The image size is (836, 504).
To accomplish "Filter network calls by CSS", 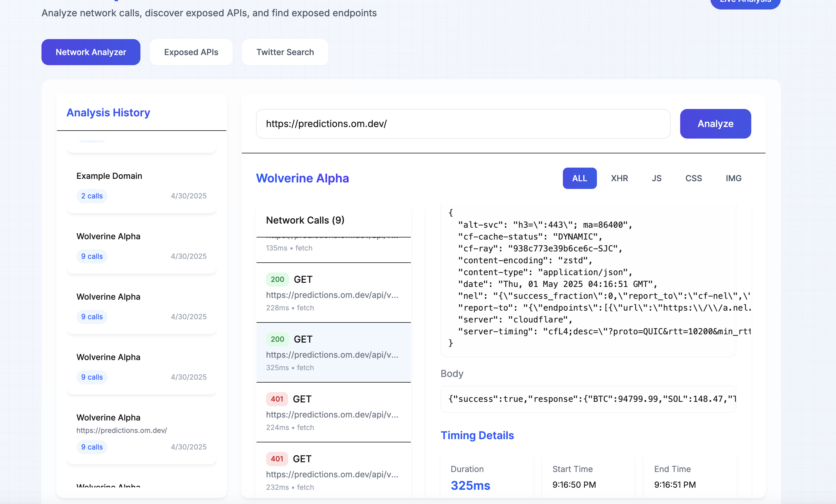I will click(693, 178).
